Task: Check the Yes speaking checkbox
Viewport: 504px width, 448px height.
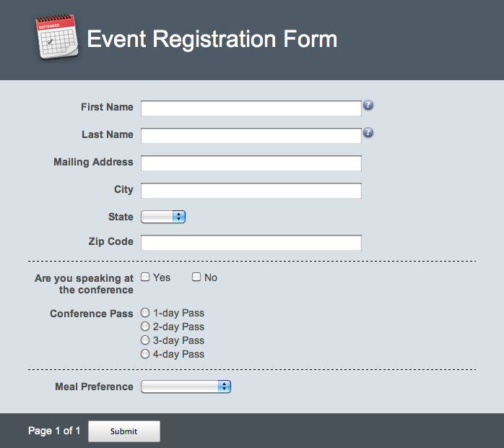Action: [145, 277]
